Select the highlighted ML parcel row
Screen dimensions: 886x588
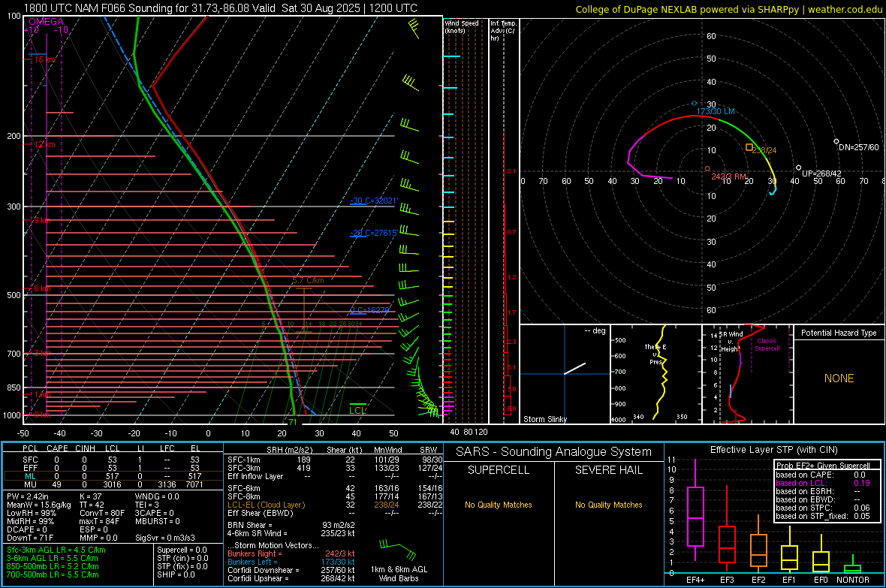(112, 476)
